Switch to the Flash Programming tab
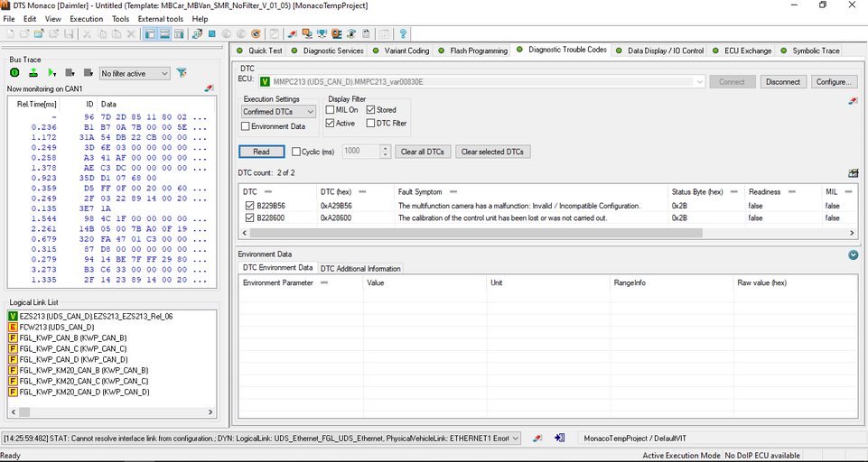Viewport: 868px width, 462px height. point(472,51)
